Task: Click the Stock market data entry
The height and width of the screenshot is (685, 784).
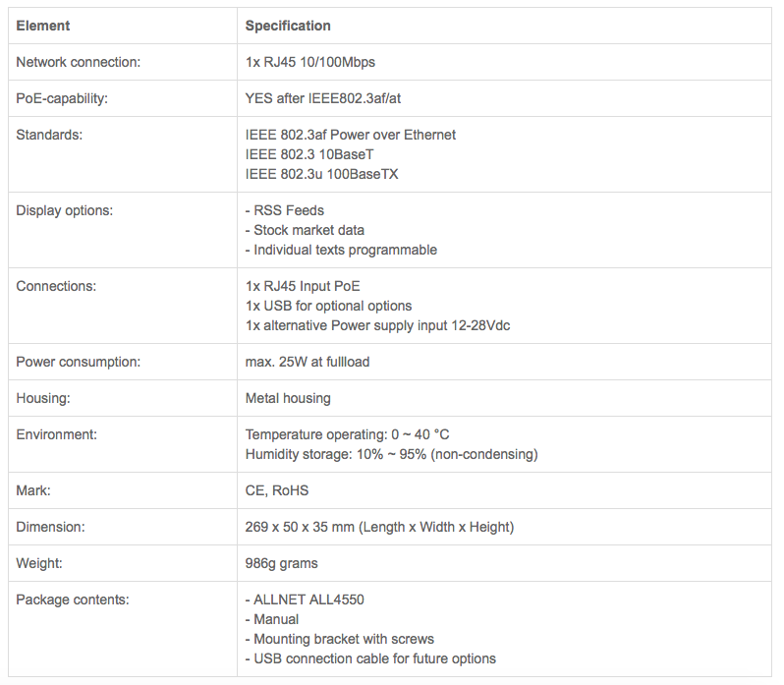Action: pos(305,230)
